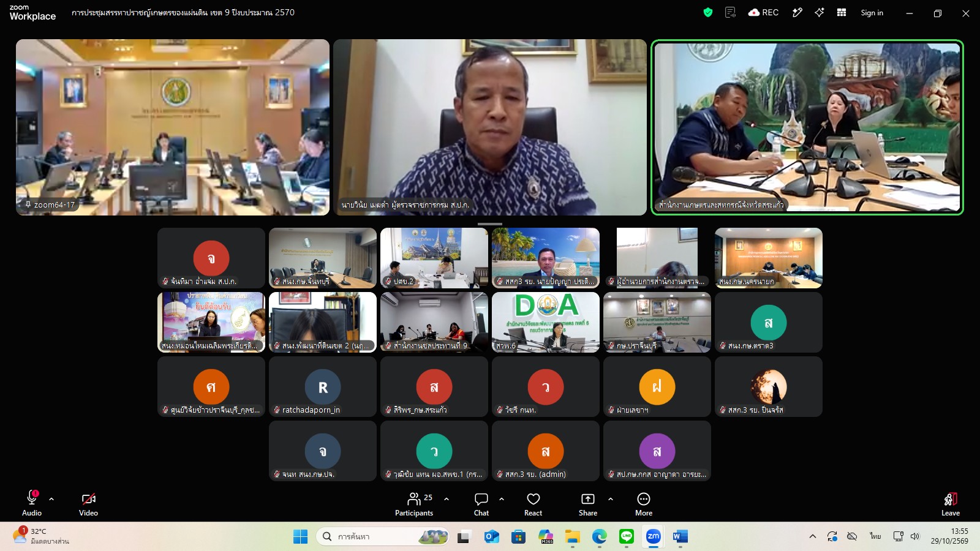The height and width of the screenshot is (551, 980).
Task: Expand the Participants options chevron
Action: pyautogui.click(x=447, y=499)
